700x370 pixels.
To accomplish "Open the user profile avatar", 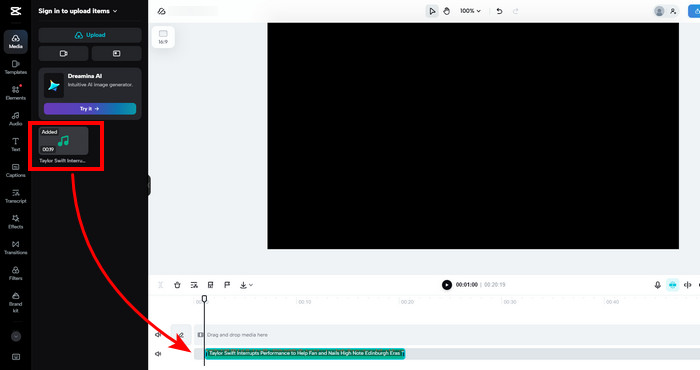I will coord(659,11).
